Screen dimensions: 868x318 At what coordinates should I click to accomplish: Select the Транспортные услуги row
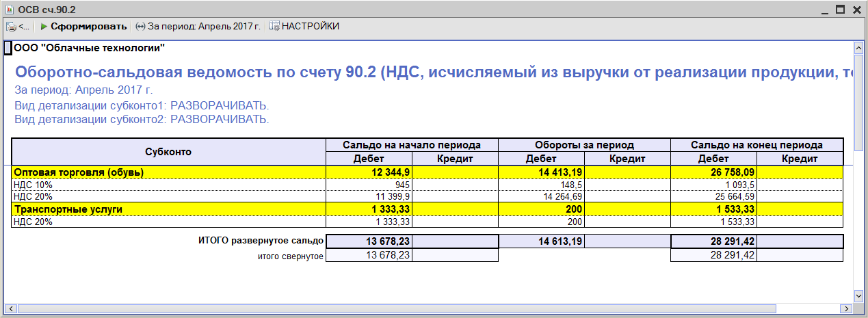pos(68,209)
